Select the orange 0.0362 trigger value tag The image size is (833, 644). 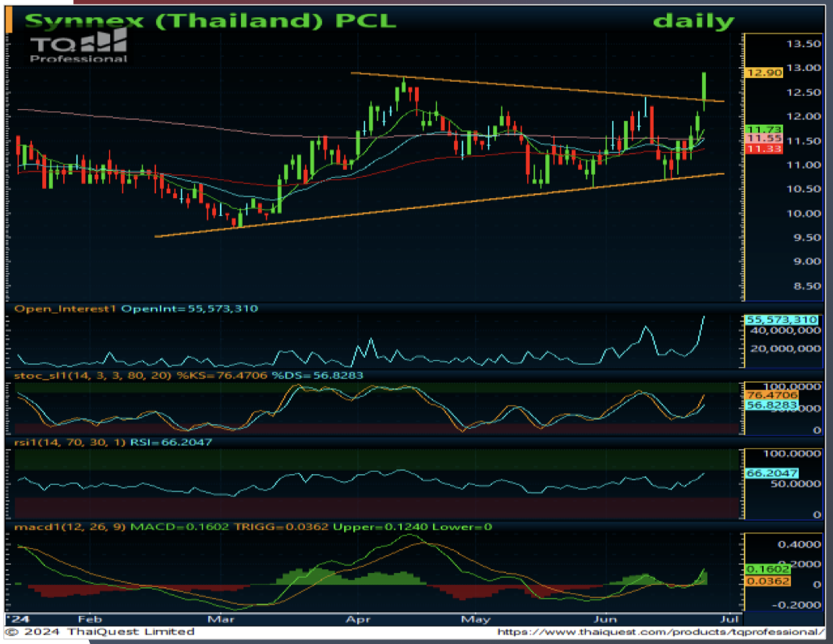point(767,582)
